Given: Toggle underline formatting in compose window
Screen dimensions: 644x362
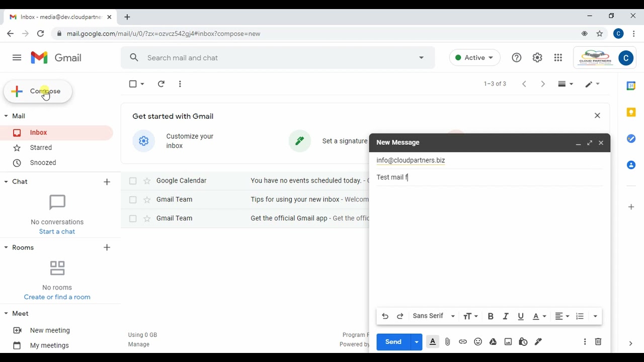Looking at the screenshot, I should tap(521, 316).
